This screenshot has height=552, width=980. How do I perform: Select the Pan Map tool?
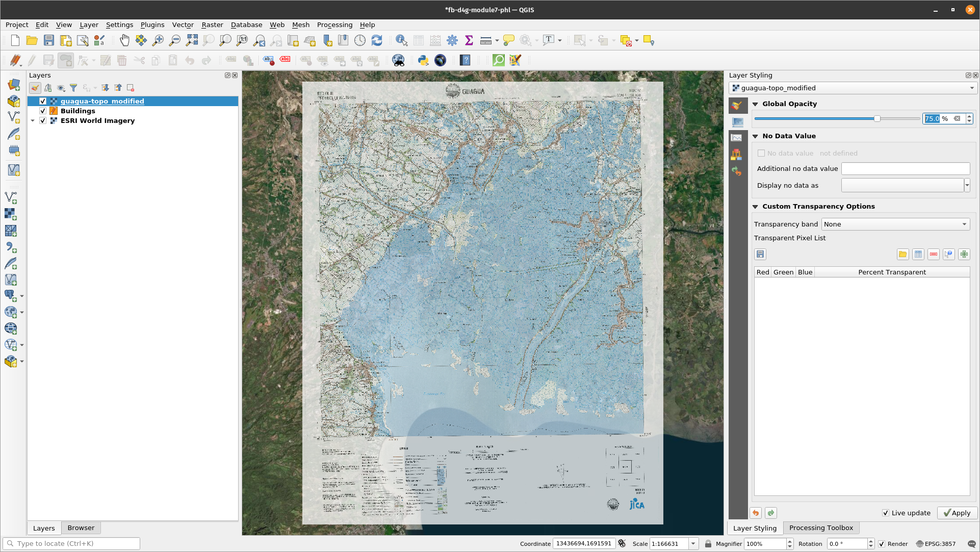coord(124,40)
